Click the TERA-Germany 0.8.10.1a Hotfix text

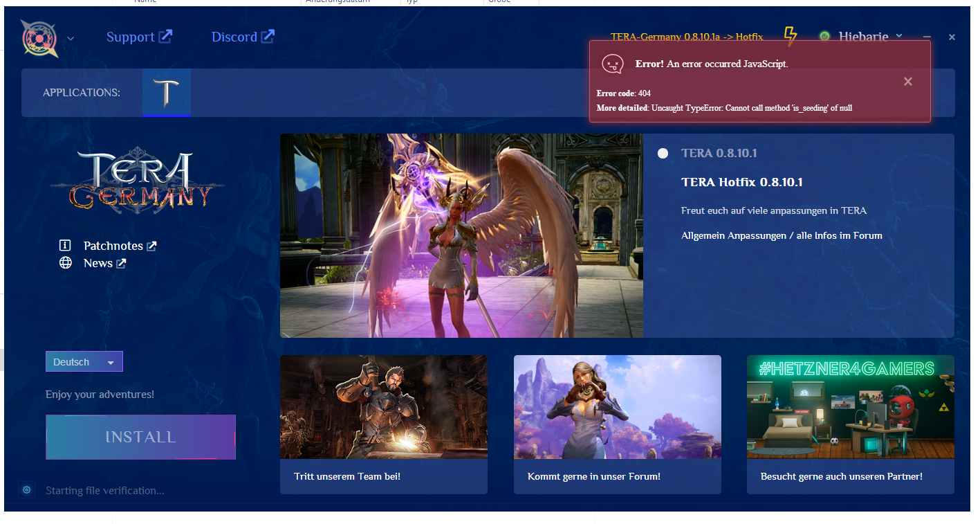pyautogui.click(x=686, y=37)
